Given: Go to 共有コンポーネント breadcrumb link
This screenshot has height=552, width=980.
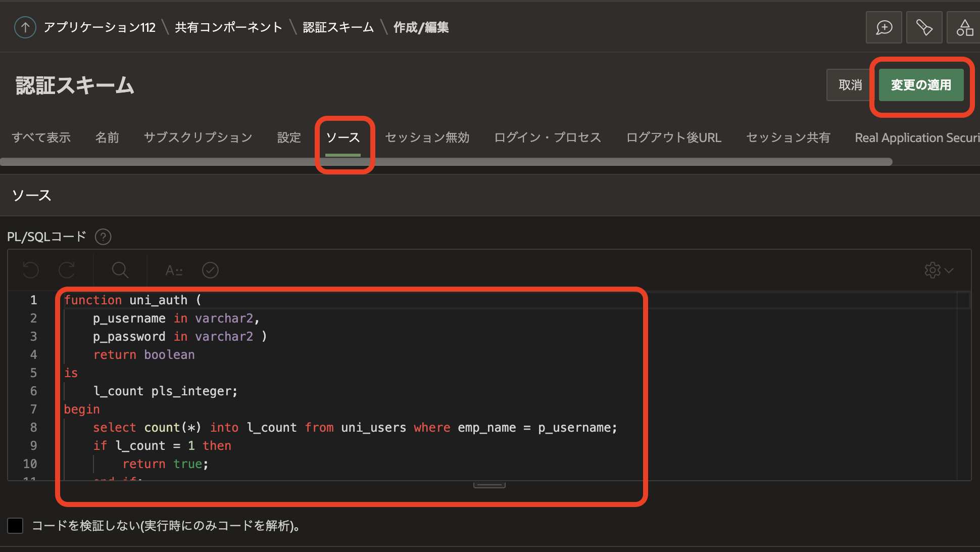Looking at the screenshot, I should pos(228,27).
